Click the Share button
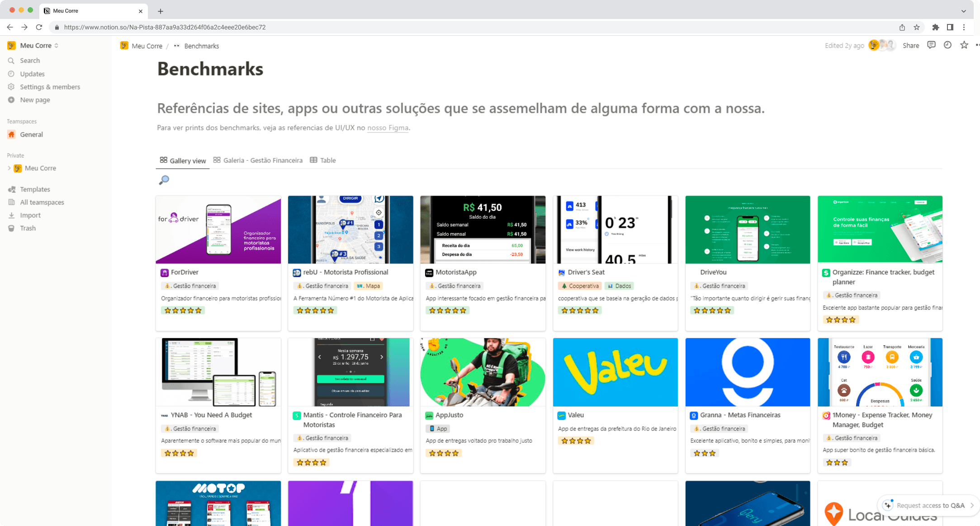The height and width of the screenshot is (526, 980). [x=910, y=46]
